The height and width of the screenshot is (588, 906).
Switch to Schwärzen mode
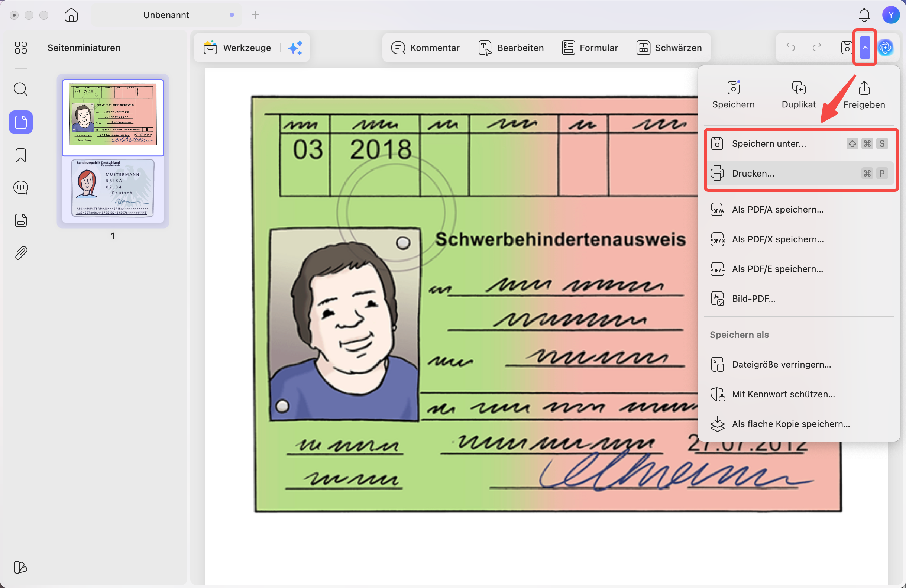tap(669, 48)
